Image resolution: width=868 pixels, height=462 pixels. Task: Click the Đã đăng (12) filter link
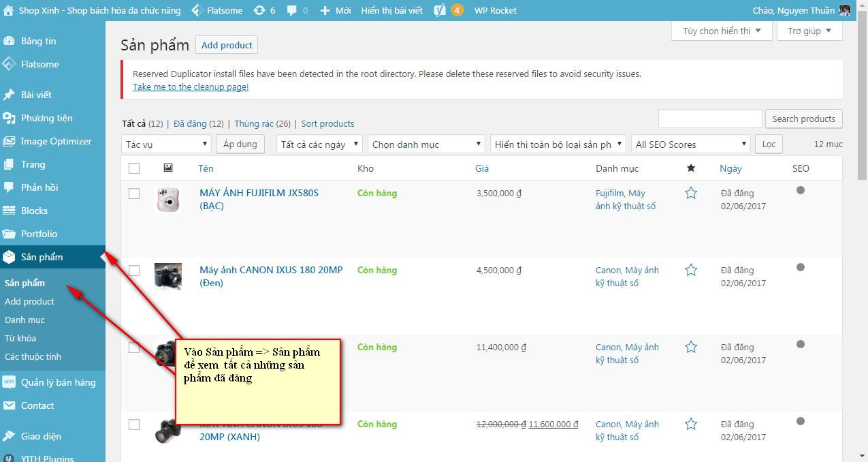coord(199,123)
